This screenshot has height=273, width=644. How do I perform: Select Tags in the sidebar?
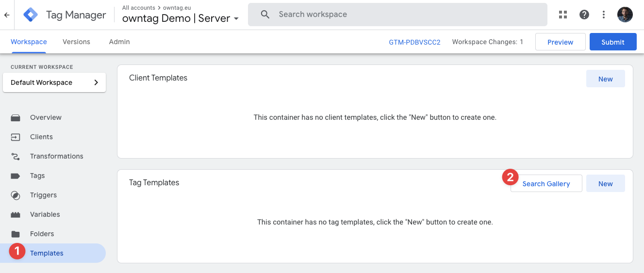click(x=37, y=176)
